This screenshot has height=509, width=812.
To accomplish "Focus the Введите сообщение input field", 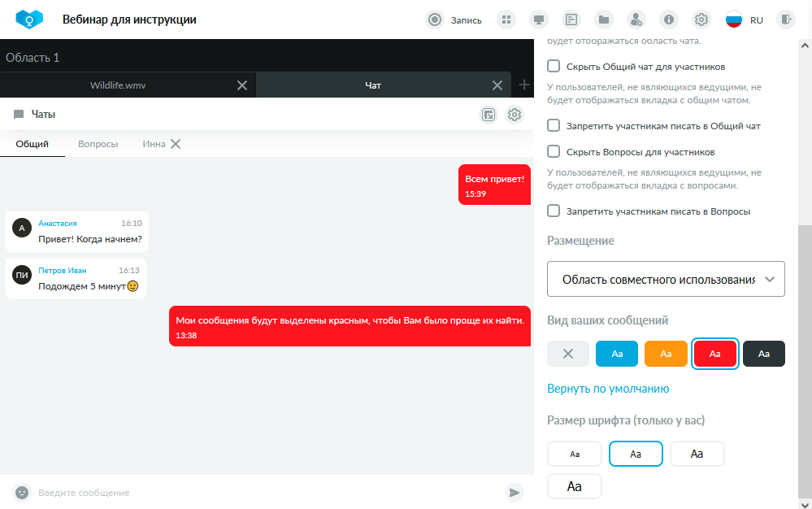I will pos(267,493).
